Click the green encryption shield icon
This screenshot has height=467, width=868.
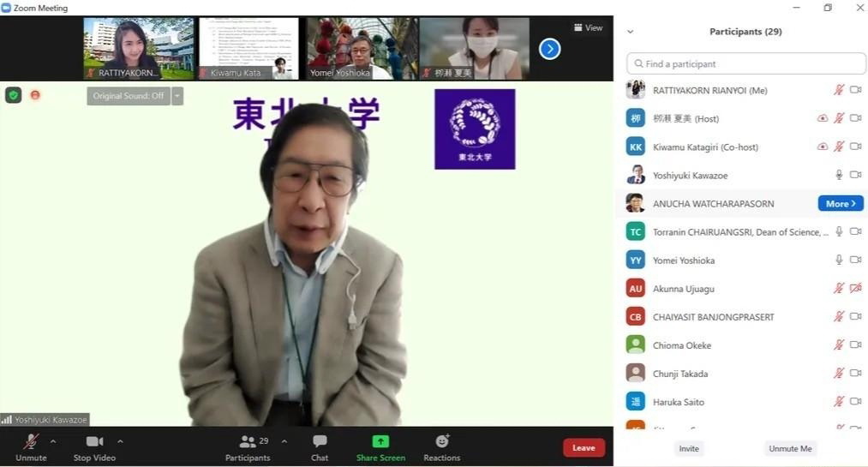pyautogui.click(x=13, y=95)
